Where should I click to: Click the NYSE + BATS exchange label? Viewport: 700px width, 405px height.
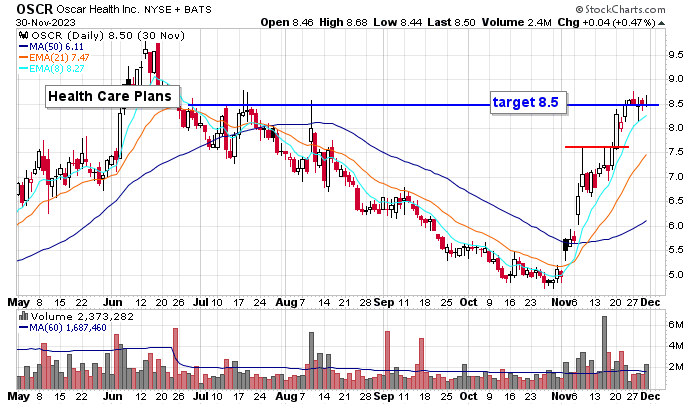[x=178, y=9]
